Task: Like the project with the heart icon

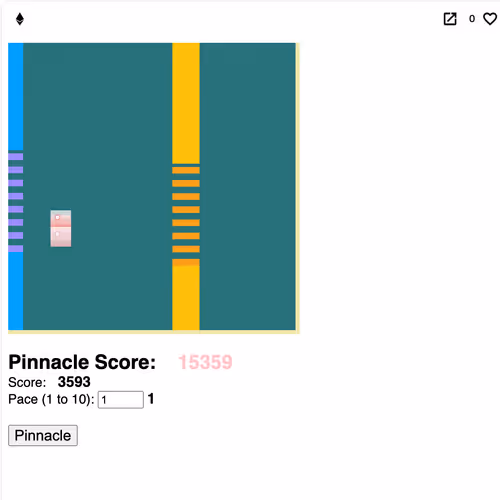Action: tap(490, 19)
